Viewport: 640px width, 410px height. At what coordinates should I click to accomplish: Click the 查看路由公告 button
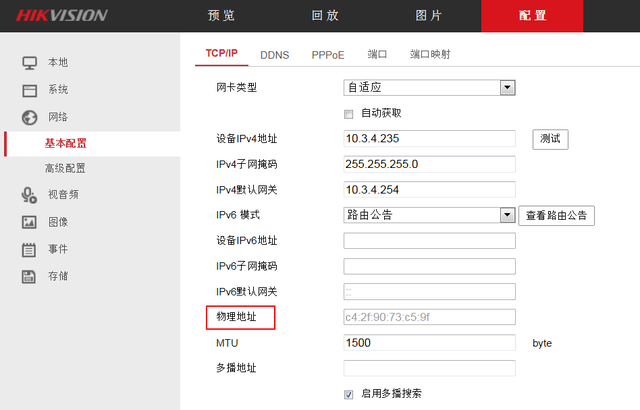coord(556,215)
